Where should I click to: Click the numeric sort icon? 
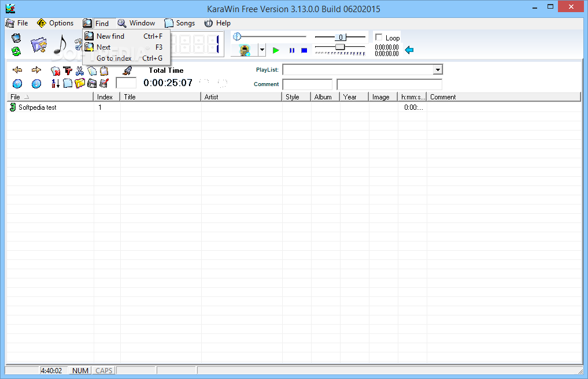56,83
